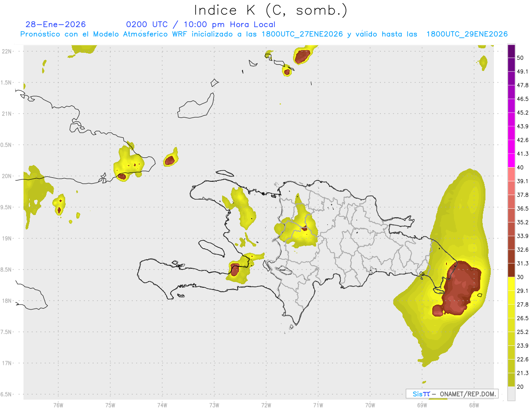Click the colorbar value '26.5'
This screenshot has width=532, height=411.
coord(523,318)
